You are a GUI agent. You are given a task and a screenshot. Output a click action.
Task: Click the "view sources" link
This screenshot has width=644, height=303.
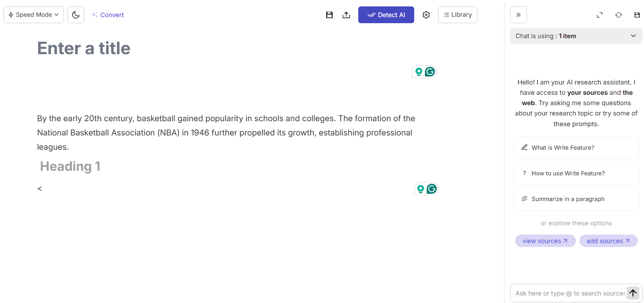545,241
